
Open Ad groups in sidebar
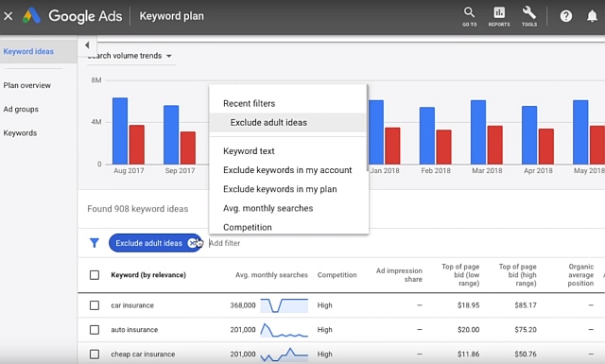[21, 110]
